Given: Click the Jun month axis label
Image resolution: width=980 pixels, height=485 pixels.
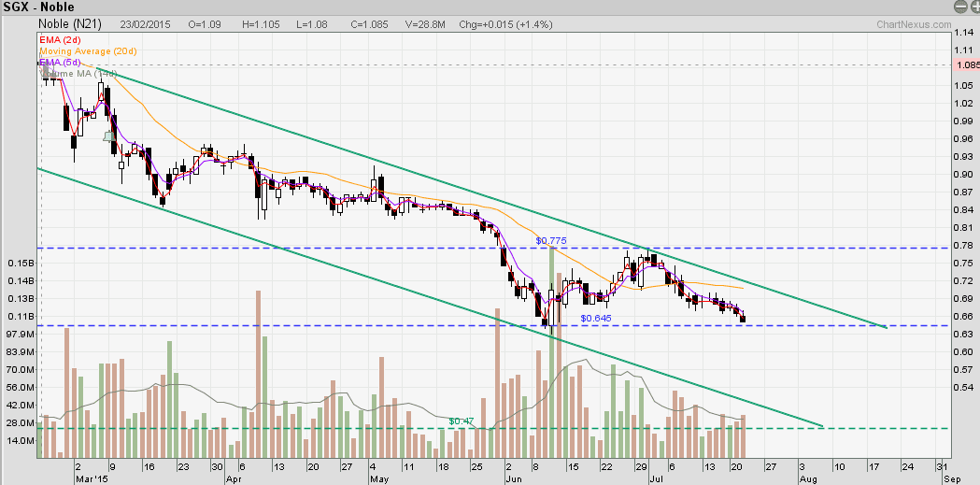Looking at the screenshot, I should pos(514,479).
